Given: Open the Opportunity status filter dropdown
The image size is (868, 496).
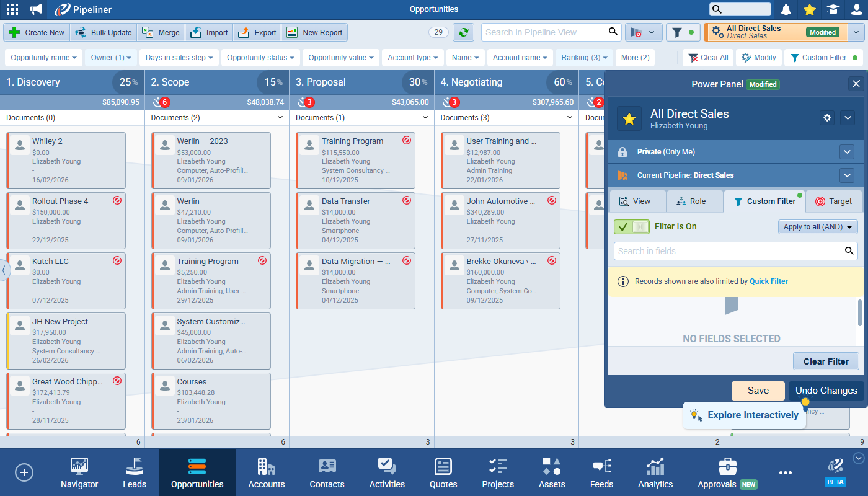Looking at the screenshot, I should [260, 58].
